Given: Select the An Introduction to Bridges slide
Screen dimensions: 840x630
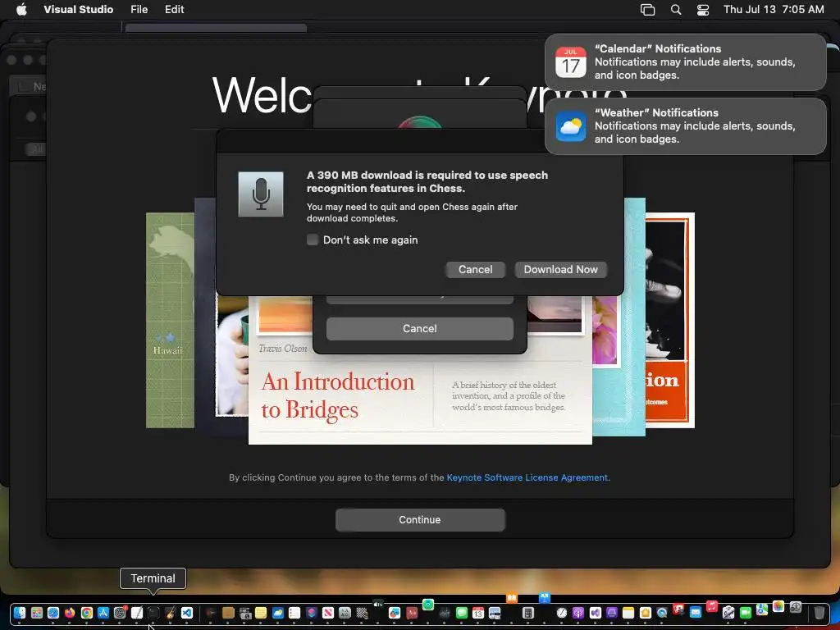Looking at the screenshot, I should click(420, 395).
